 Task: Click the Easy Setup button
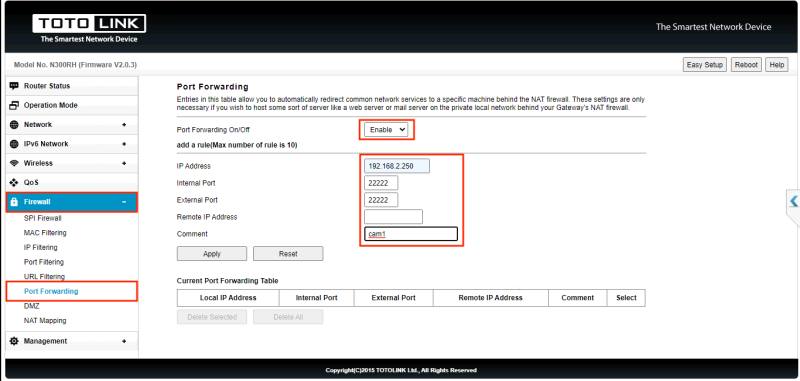tap(705, 65)
